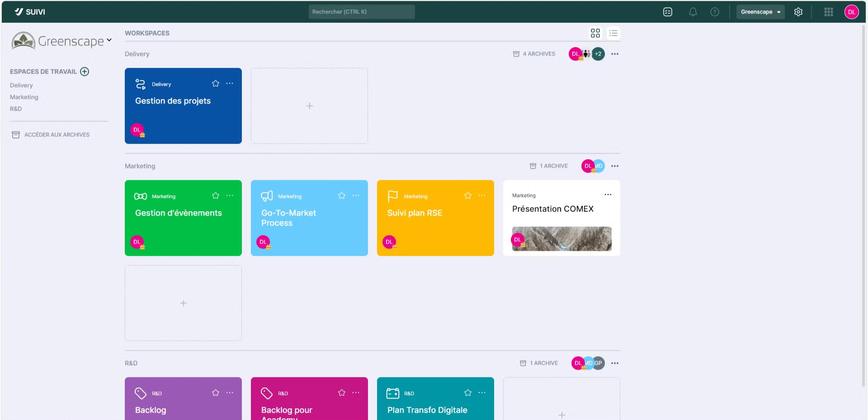Open the apps grid launcher icon

click(x=828, y=12)
